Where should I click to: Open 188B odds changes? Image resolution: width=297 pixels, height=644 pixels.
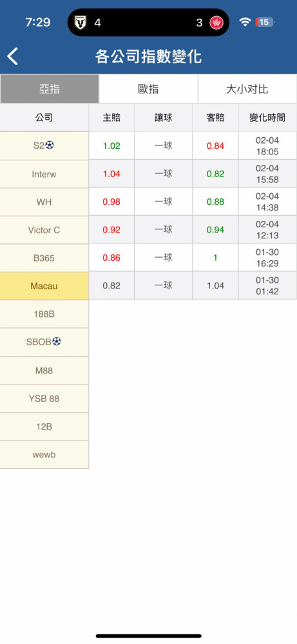(44, 314)
